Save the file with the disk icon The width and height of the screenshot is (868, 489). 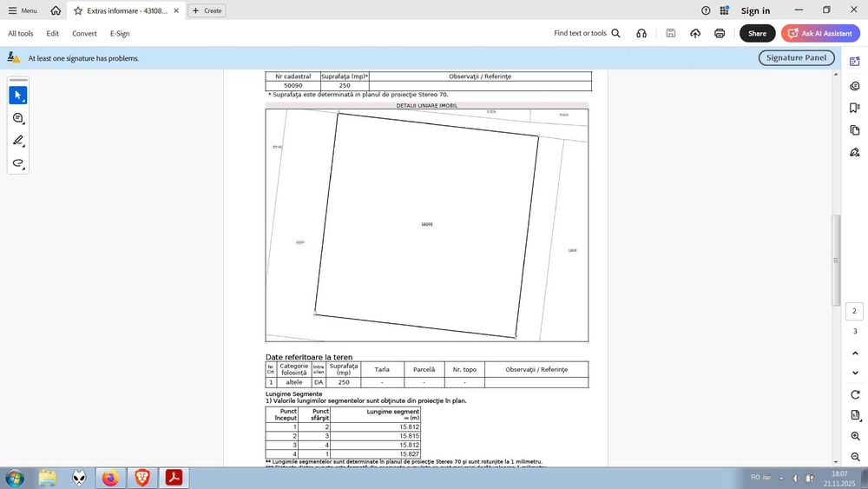(670, 33)
